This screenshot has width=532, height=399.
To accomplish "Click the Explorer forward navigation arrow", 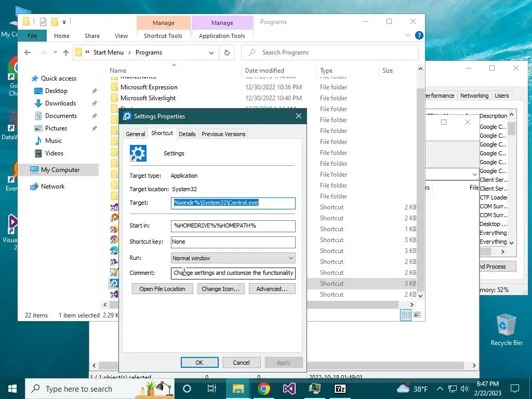I will [43, 52].
